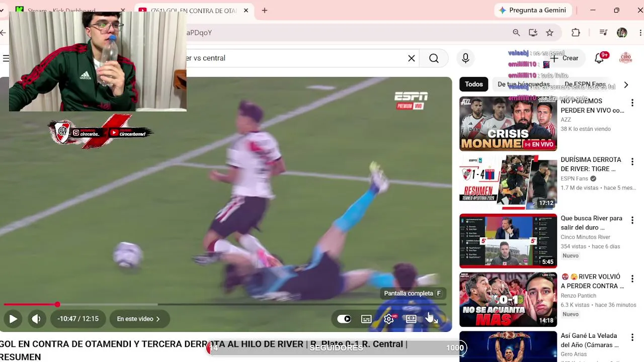The width and height of the screenshot is (644, 362).
Task: Open 'RIVER VOLVIÓ A PERDER CONTRA' title
Action: click(592, 282)
